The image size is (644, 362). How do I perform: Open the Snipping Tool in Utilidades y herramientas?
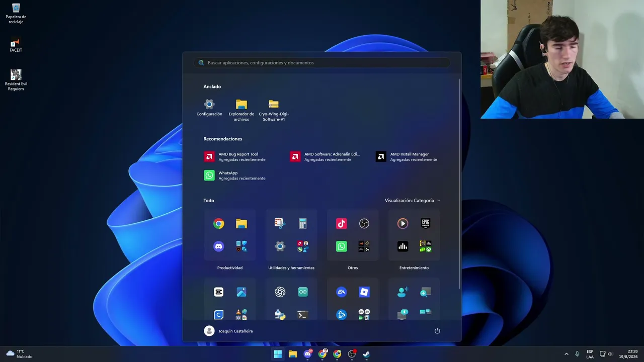coord(280,224)
